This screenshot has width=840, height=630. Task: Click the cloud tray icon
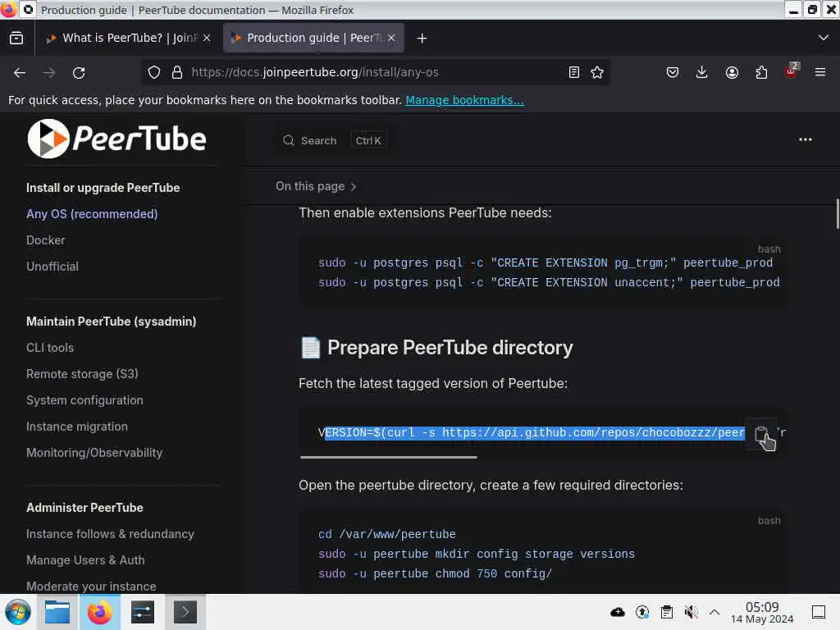pyautogui.click(x=618, y=612)
